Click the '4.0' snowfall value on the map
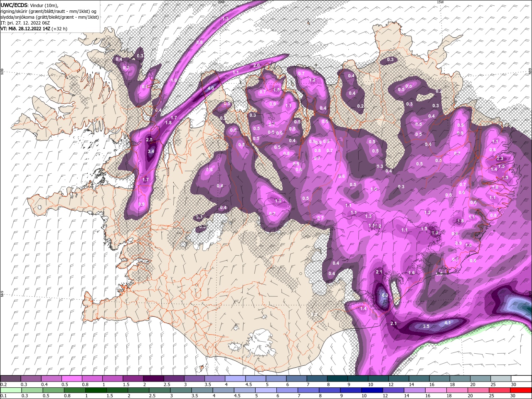Viewport: 532px width, 399px height. pos(210,88)
